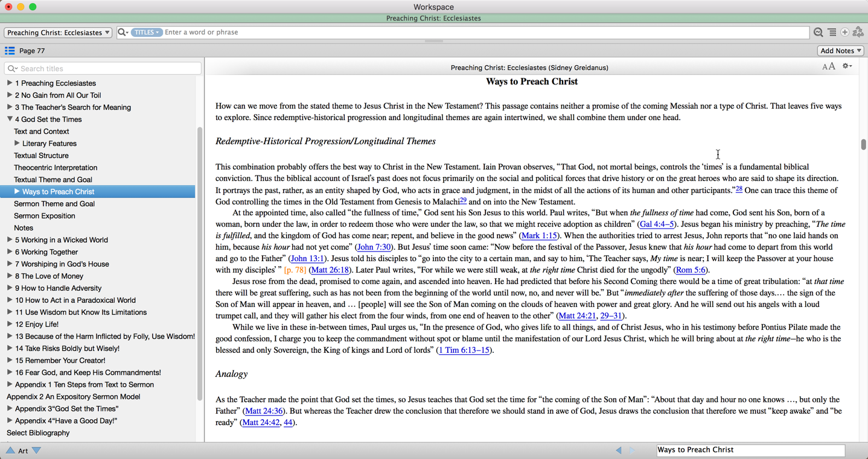Click the contents sidebar scrollbar thumb
The width and height of the screenshot is (868, 459).
[x=200, y=264]
